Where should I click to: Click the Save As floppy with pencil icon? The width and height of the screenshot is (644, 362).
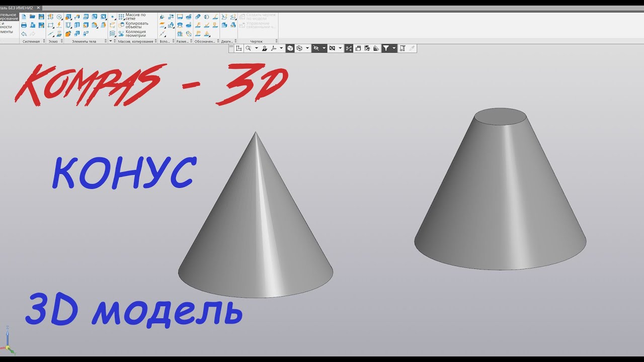[41, 25]
